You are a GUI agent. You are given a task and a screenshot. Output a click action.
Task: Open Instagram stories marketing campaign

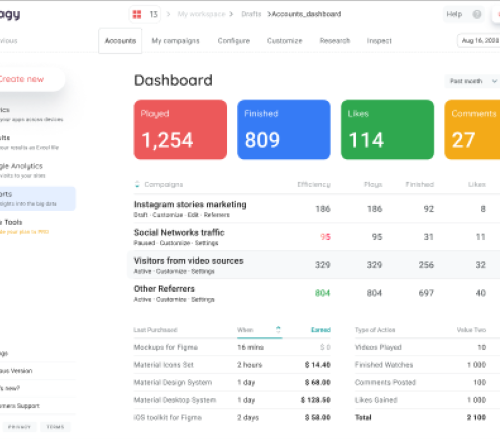(190, 204)
